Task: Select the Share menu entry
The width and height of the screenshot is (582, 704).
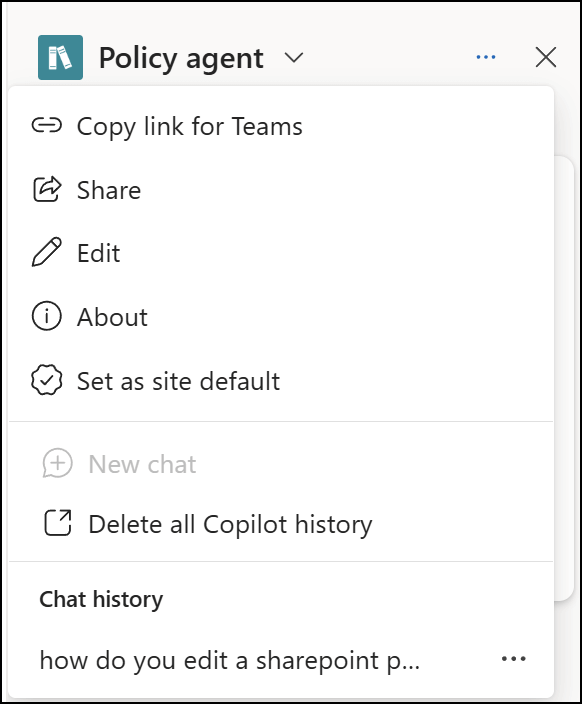Action: pyautogui.click(x=109, y=190)
